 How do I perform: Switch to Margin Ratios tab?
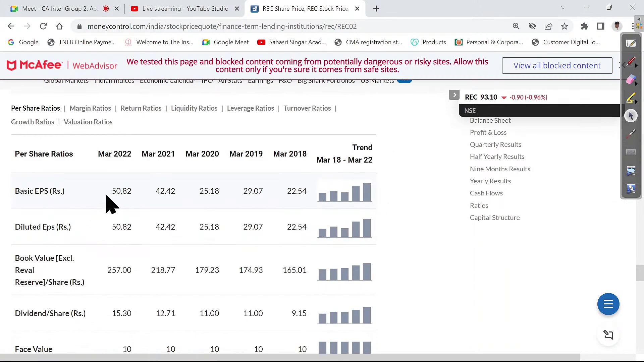(x=90, y=108)
